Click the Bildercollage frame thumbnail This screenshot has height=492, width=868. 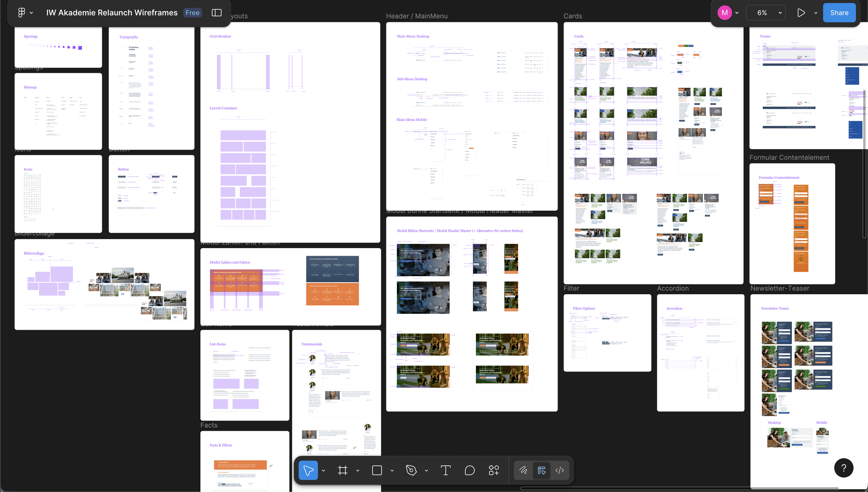tap(104, 284)
